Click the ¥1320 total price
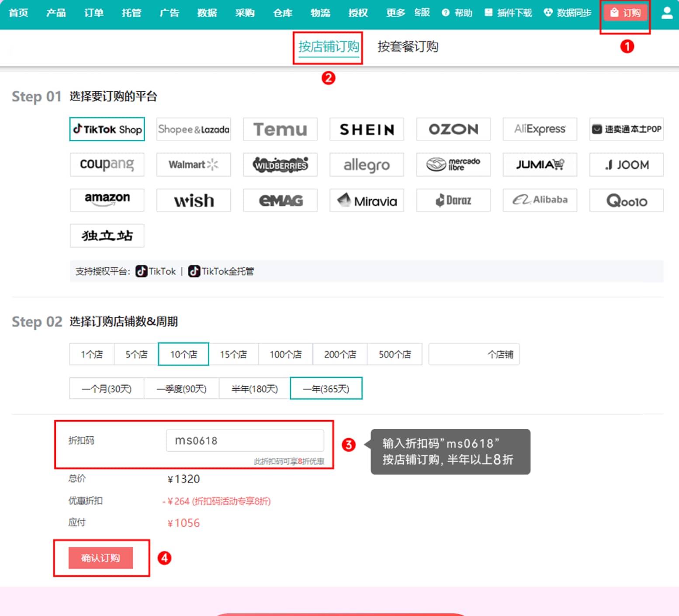Image resolution: width=679 pixels, height=616 pixels. tap(184, 479)
